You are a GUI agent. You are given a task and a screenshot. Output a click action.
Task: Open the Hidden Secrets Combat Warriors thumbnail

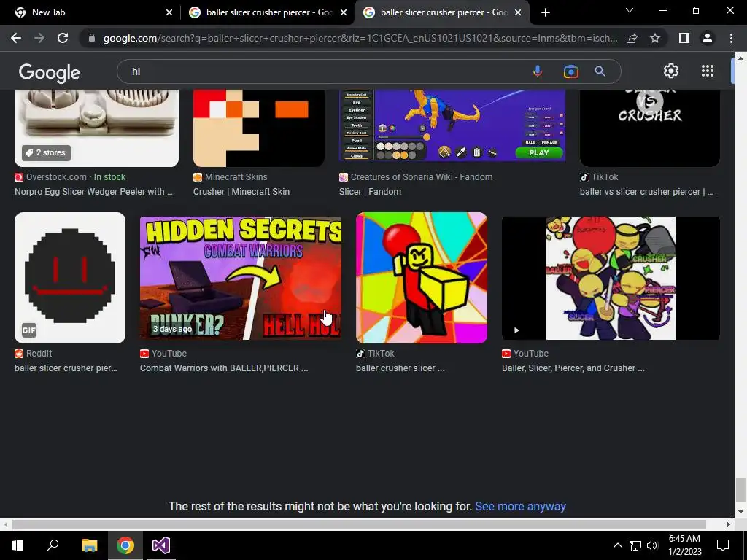tap(241, 278)
